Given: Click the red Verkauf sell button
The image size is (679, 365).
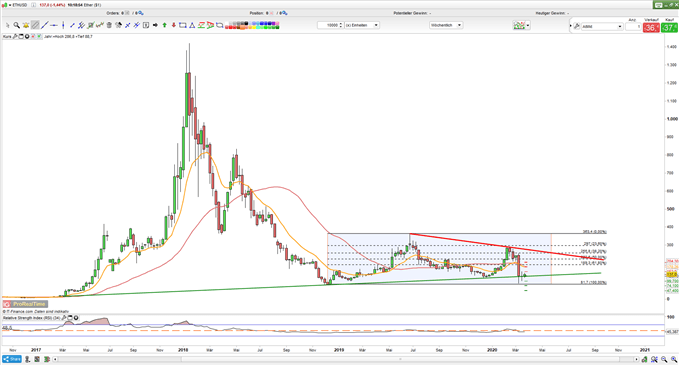Looking at the screenshot, I should [x=651, y=28].
